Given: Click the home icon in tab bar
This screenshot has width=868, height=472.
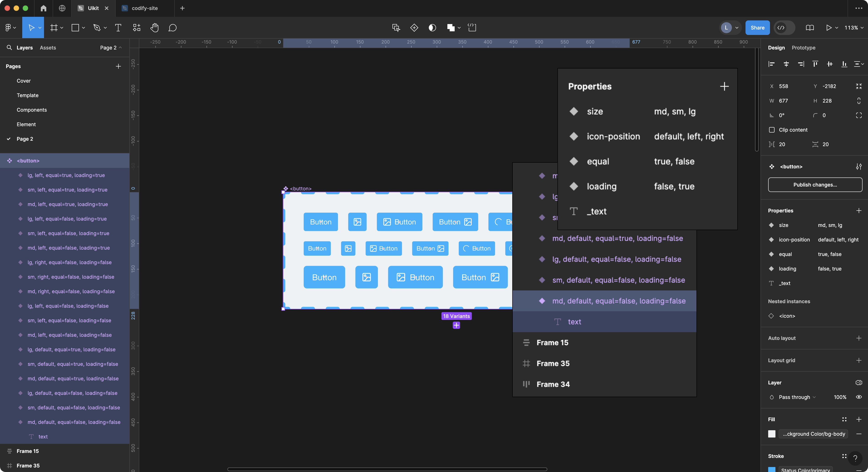Looking at the screenshot, I should (44, 8).
